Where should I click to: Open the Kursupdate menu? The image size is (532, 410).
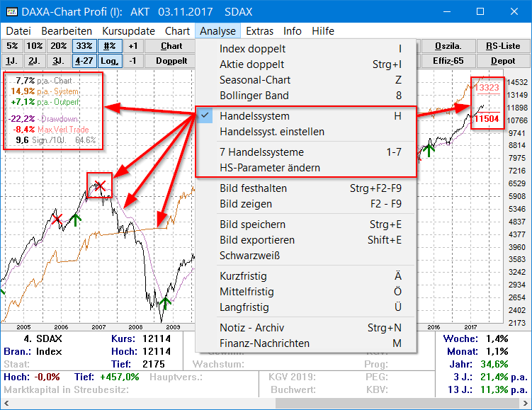click(x=128, y=31)
